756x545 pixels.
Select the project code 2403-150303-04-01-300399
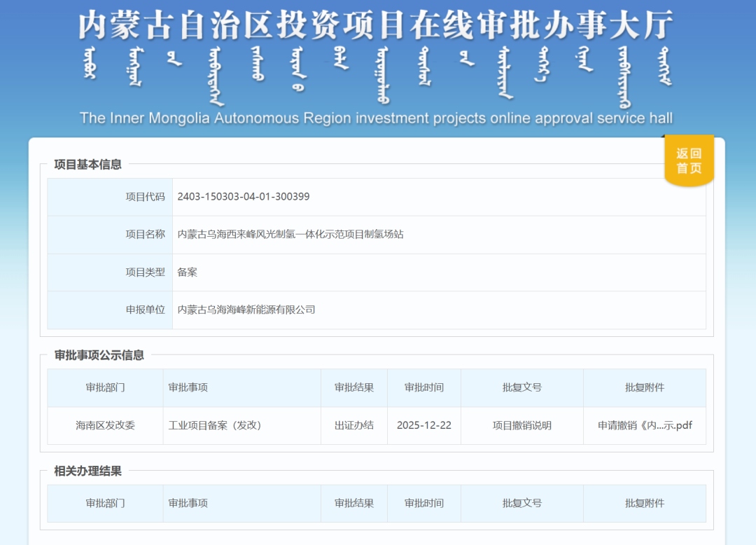[x=243, y=198]
